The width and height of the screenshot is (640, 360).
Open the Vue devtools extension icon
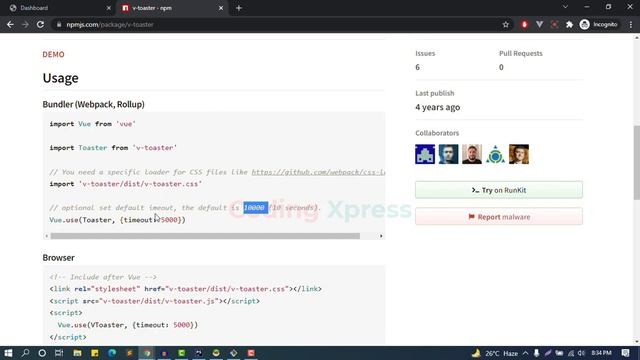[x=539, y=24]
